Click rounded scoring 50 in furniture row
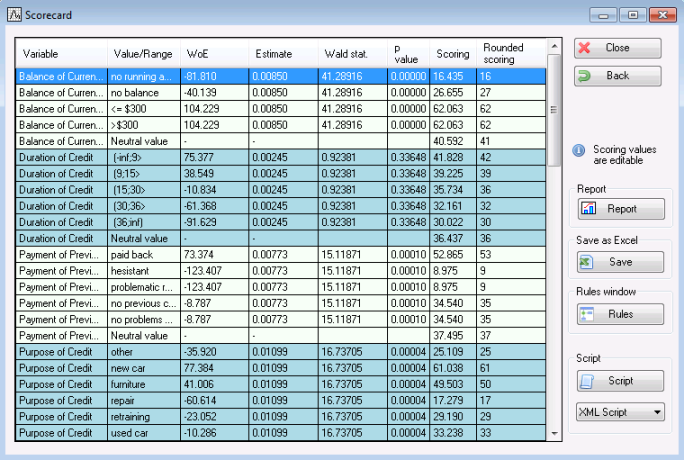Image resolution: width=684 pixels, height=460 pixels. click(x=511, y=384)
